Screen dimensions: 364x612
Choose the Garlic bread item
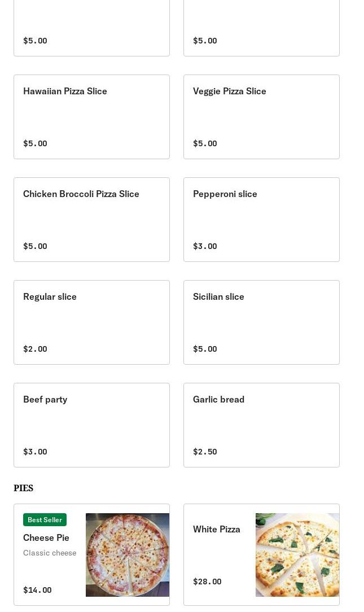[261, 425]
